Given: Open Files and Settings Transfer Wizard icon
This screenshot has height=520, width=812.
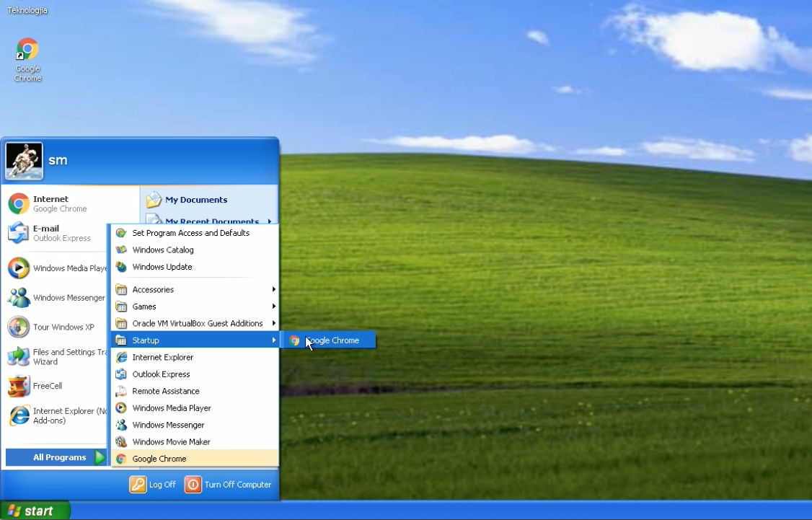Looking at the screenshot, I should click(x=19, y=356).
